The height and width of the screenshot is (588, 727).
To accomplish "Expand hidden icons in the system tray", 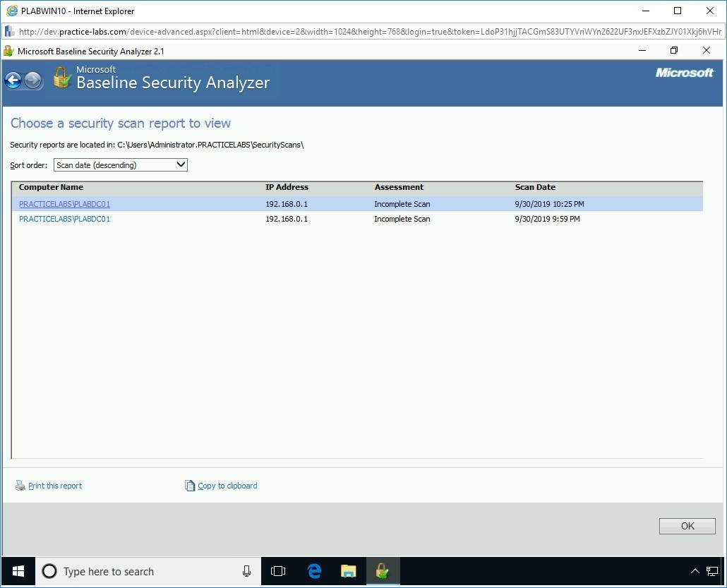I will tap(695, 571).
